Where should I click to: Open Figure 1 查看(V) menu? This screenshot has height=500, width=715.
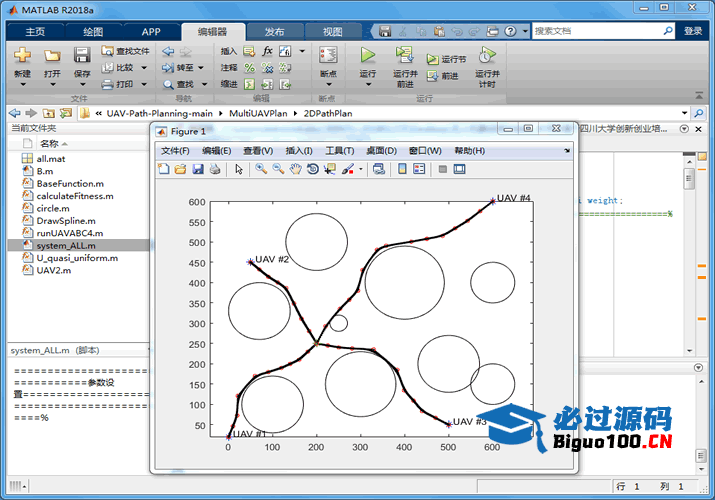(258, 151)
